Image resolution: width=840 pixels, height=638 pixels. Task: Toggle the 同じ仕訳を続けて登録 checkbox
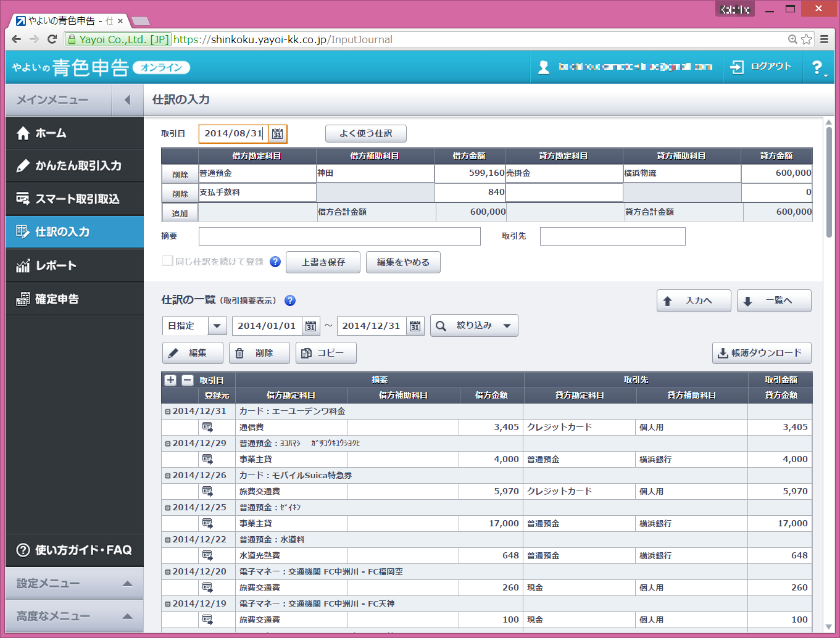coord(167,261)
